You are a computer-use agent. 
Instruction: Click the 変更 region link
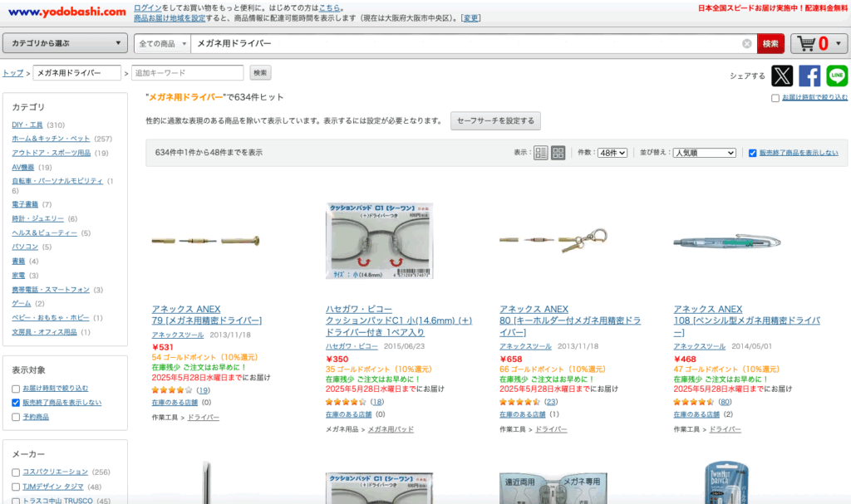470,18
